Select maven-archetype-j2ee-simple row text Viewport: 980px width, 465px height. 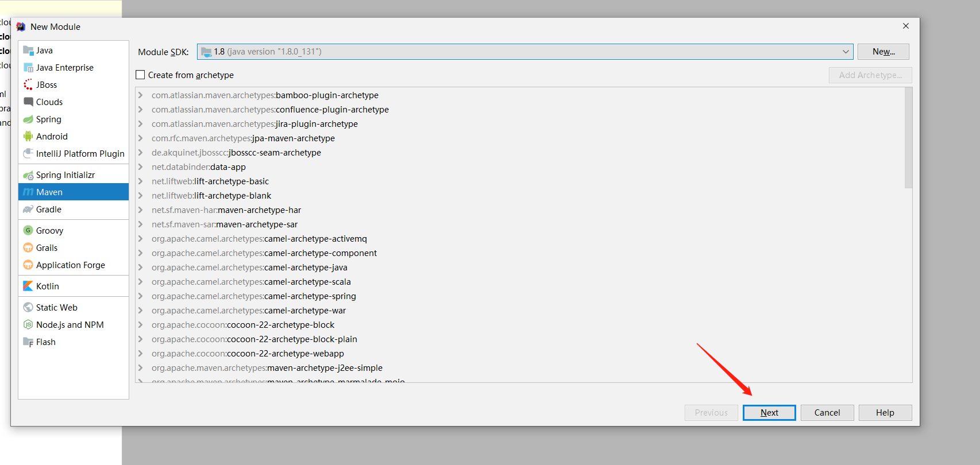267,368
